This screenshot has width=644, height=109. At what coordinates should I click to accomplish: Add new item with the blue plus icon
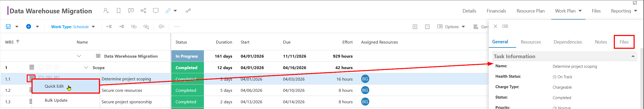click(x=29, y=26)
